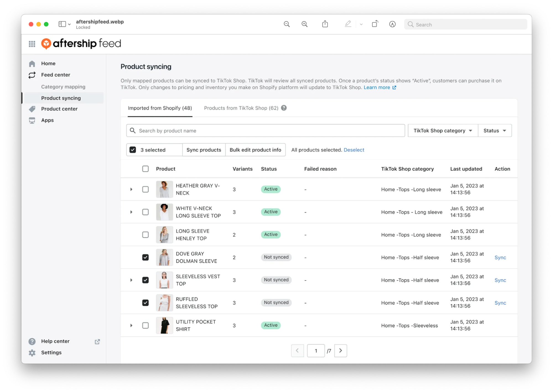Click the zoom out magnifier icon

(x=287, y=24)
